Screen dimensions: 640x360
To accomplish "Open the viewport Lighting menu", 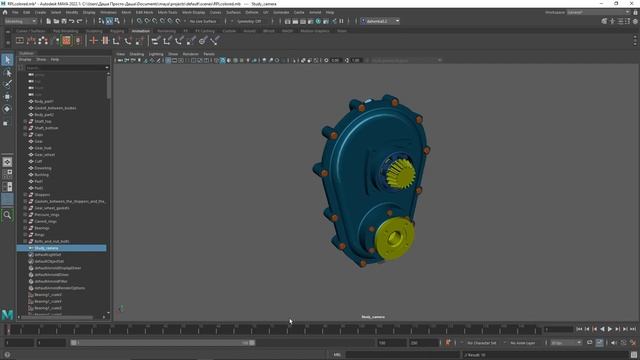I will click(156, 54).
